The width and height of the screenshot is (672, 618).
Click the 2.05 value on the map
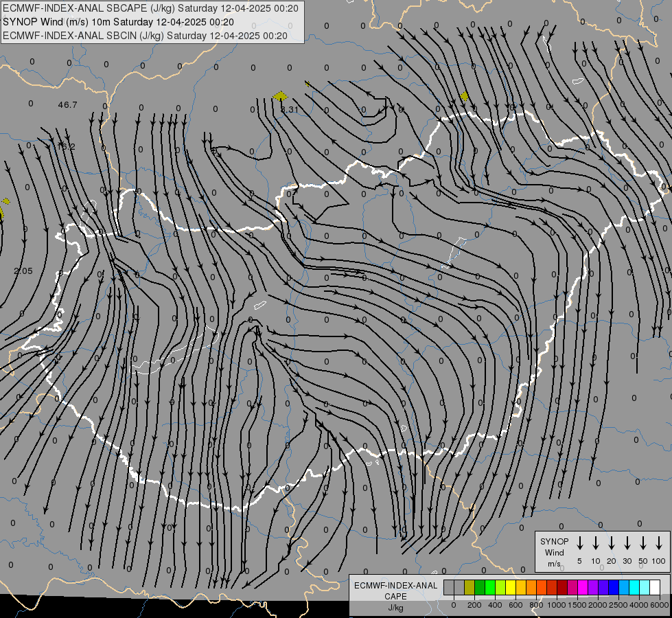(23, 271)
